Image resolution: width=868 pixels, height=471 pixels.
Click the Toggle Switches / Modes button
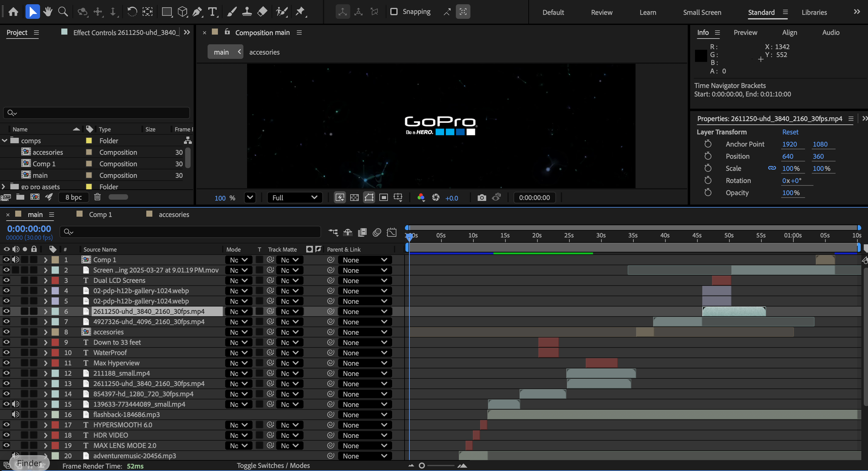point(273,466)
